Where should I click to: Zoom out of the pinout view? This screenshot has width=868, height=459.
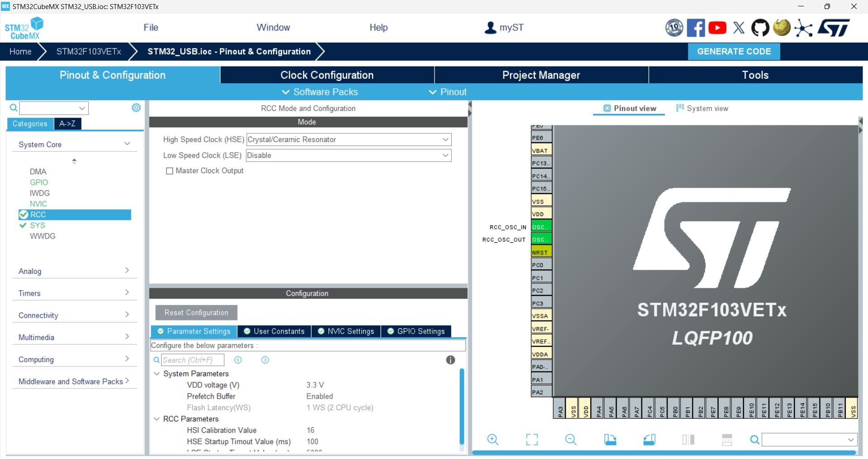click(x=571, y=440)
